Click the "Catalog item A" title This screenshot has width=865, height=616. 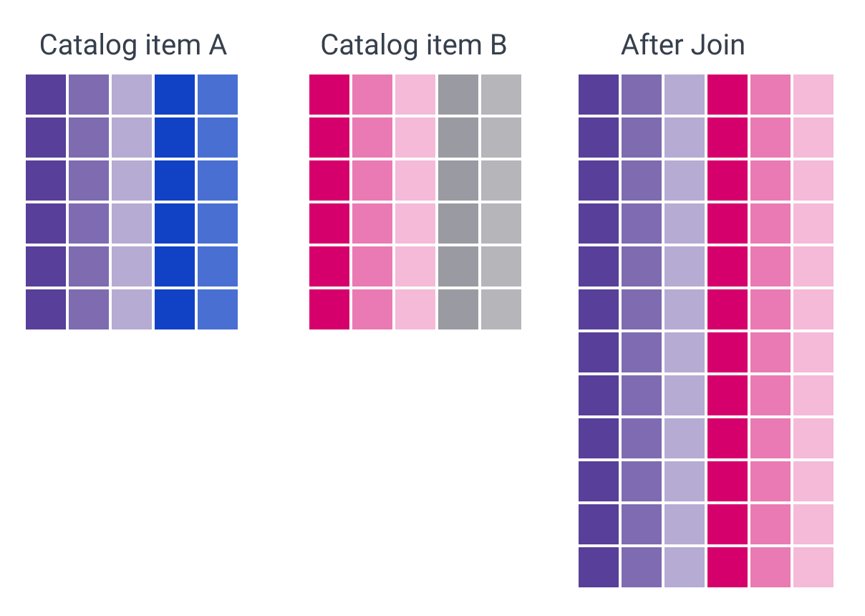tap(133, 45)
